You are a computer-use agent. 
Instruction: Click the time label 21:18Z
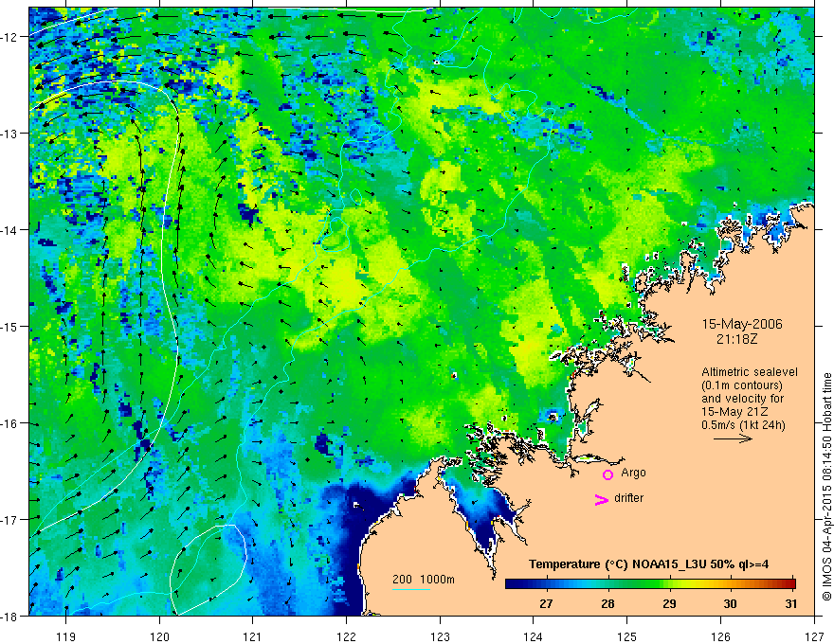[736, 339]
